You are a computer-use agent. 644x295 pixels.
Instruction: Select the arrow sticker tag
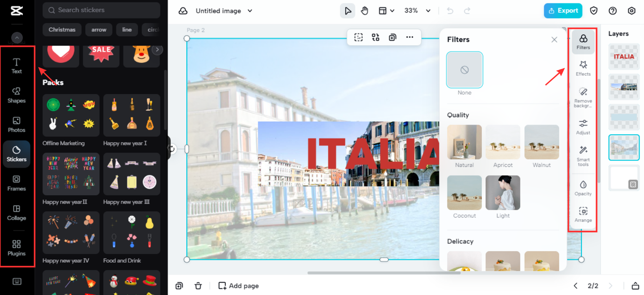pyautogui.click(x=99, y=30)
